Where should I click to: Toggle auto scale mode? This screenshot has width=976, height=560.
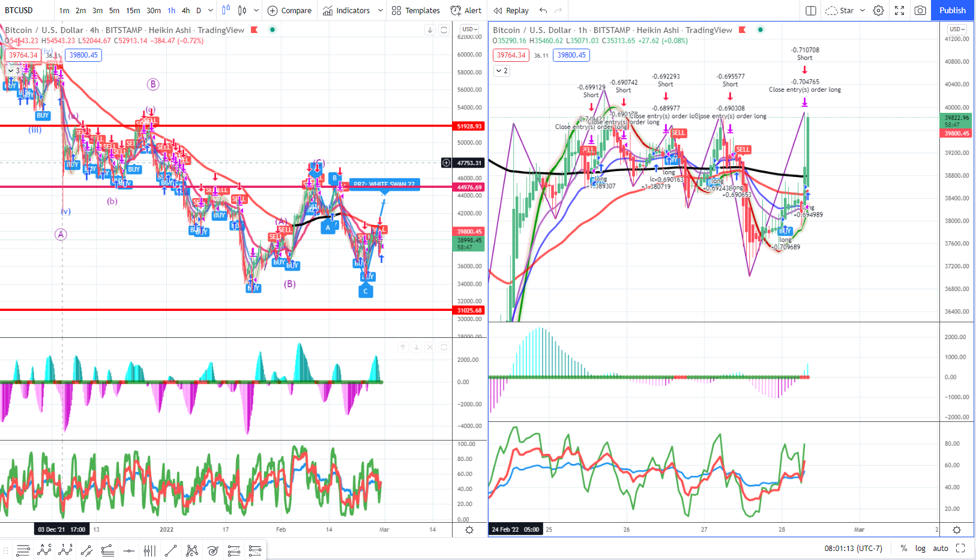(941, 548)
